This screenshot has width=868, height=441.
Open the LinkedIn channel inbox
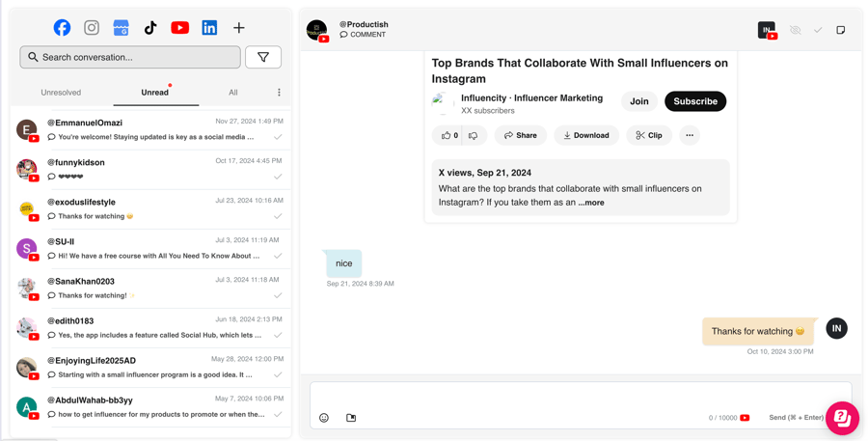(x=209, y=28)
